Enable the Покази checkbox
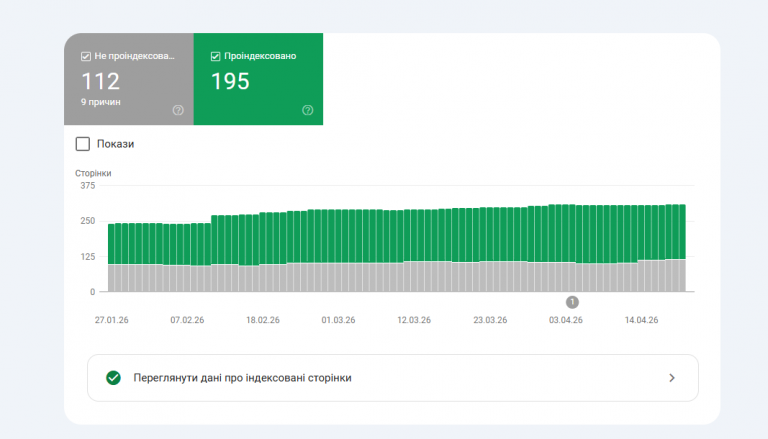The width and height of the screenshot is (768, 439). [x=83, y=144]
